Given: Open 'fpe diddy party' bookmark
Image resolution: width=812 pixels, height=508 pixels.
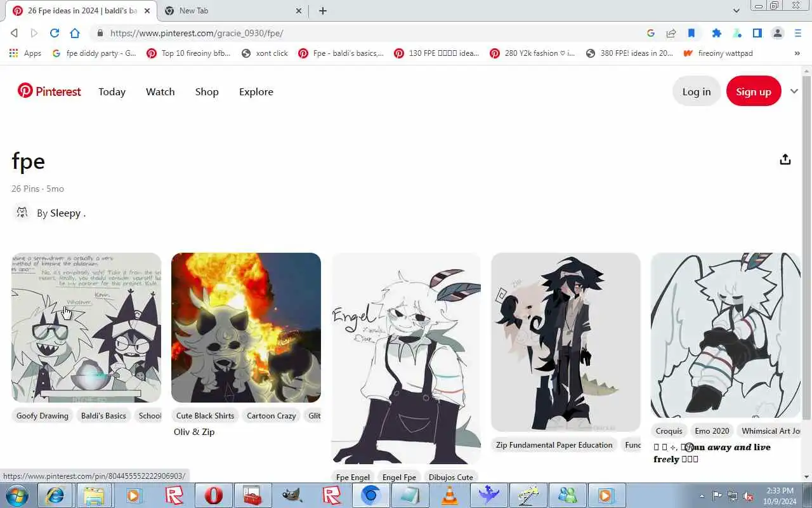Looking at the screenshot, I should 94,53.
